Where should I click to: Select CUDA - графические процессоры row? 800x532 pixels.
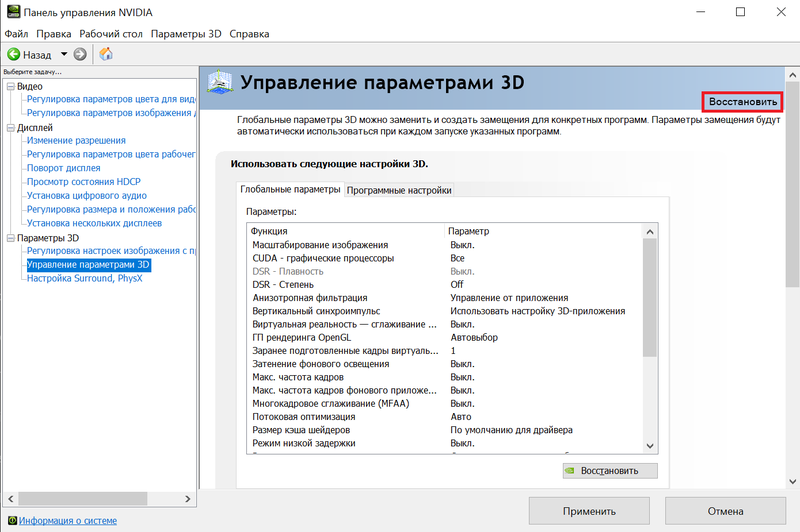[x=444, y=258]
